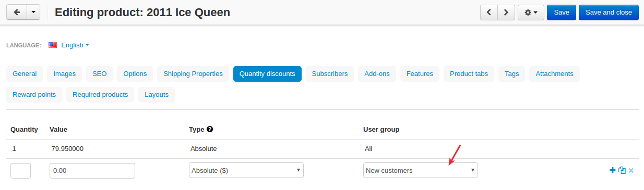Click the 79.950000 value cell
The height and width of the screenshot is (190, 644).
[x=67, y=149]
